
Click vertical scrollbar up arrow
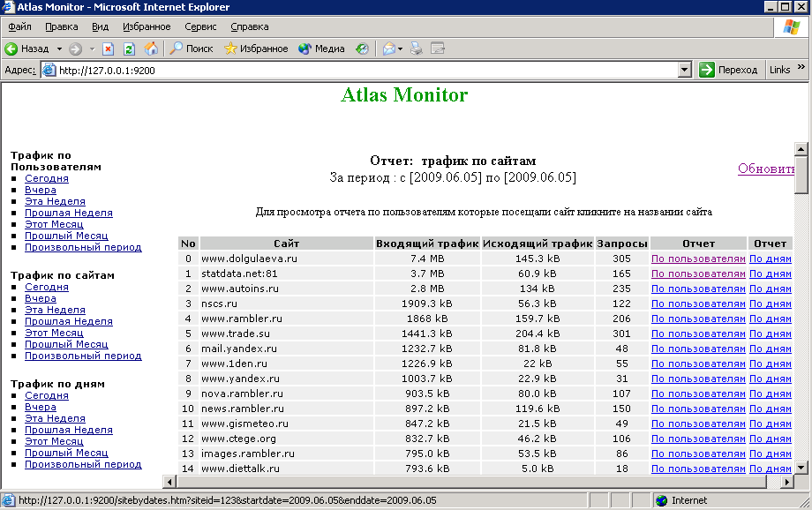click(x=801, y=149)
